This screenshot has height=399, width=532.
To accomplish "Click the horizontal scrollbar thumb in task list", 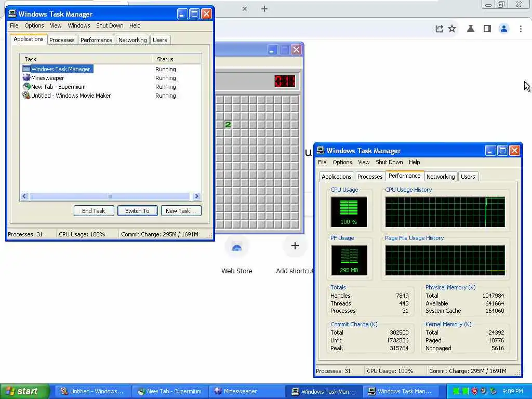I will 109,196.
